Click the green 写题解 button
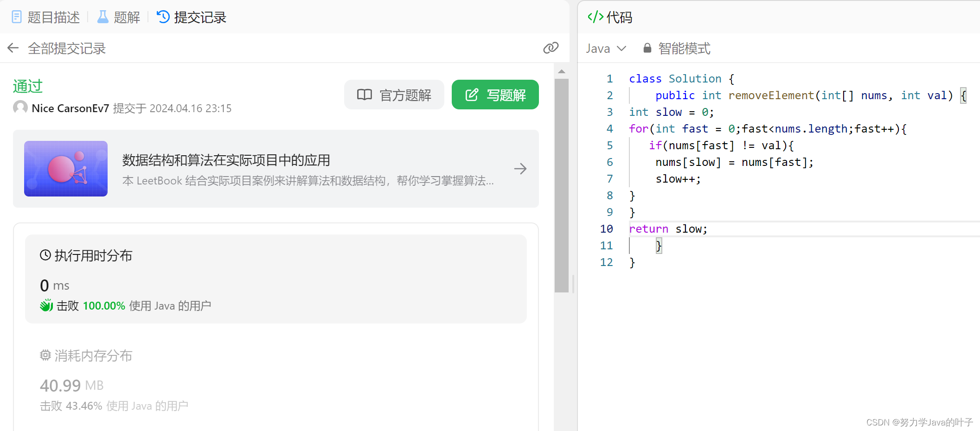This screenshot has width=980, height=431. [x=495, y=95]
